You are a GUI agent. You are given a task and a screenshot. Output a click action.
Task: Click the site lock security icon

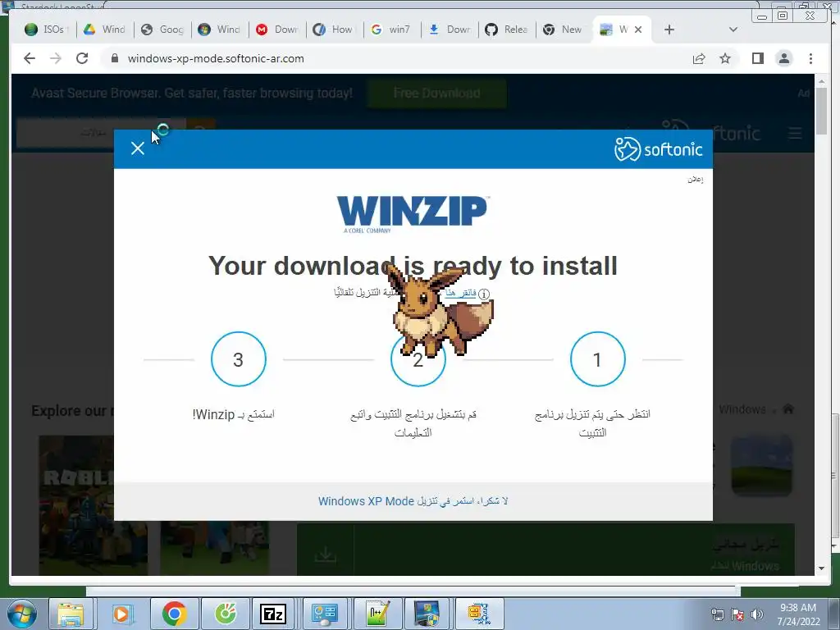114,58
